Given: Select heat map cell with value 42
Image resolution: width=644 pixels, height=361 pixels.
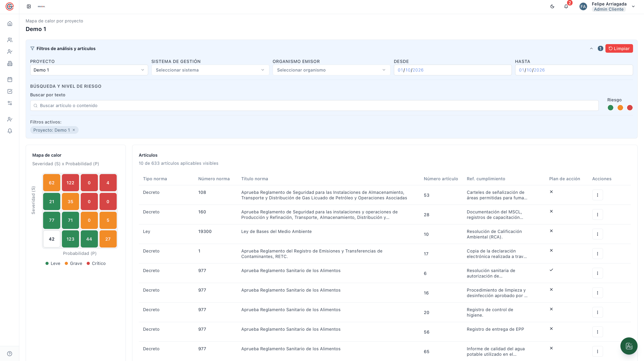Looking at the screenshot, I should 52,239.
